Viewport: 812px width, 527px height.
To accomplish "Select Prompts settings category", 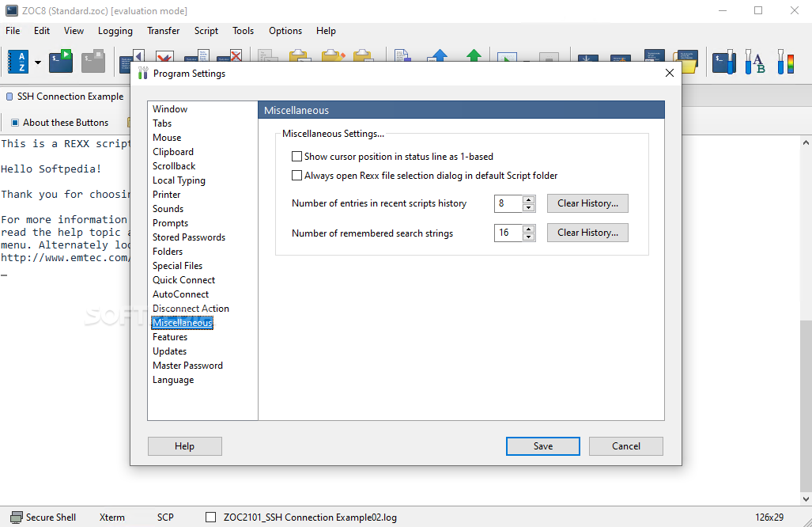I will click(x=170, y=223).
